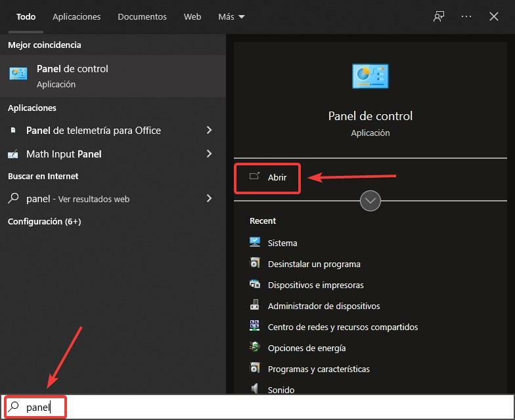The height and width of the screenshot is (420, 515).
Task: Click the Panel de control title in preview pane
Action: coord(370,115)
